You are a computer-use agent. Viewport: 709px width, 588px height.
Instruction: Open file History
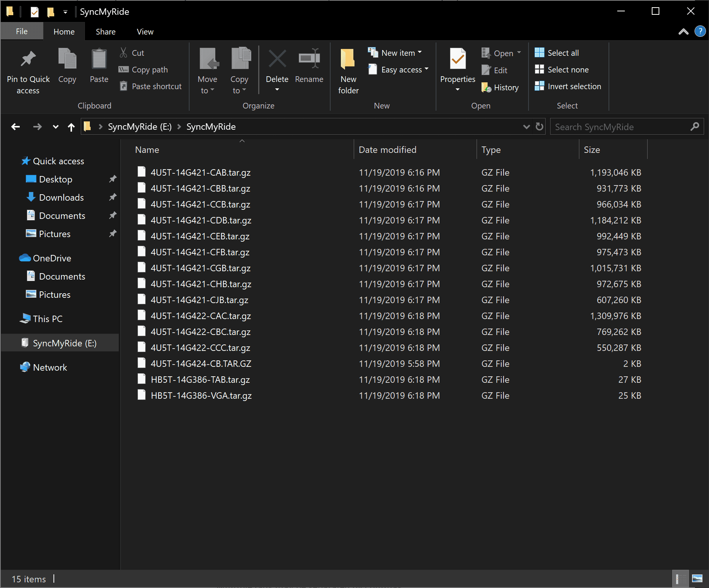point(500,87)
